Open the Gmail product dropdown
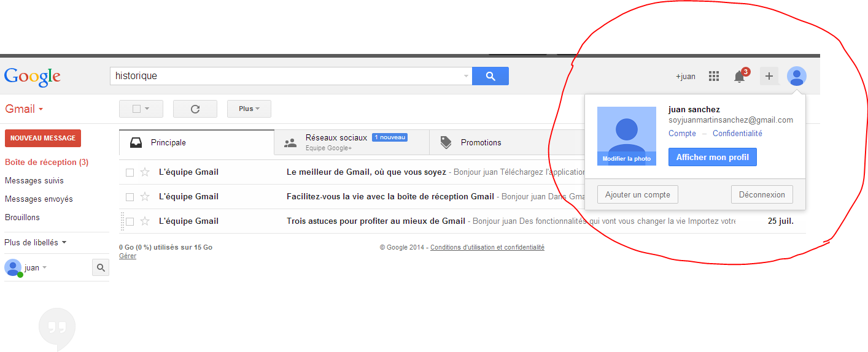This screenshot has height=352, width=868. point(24,109)
